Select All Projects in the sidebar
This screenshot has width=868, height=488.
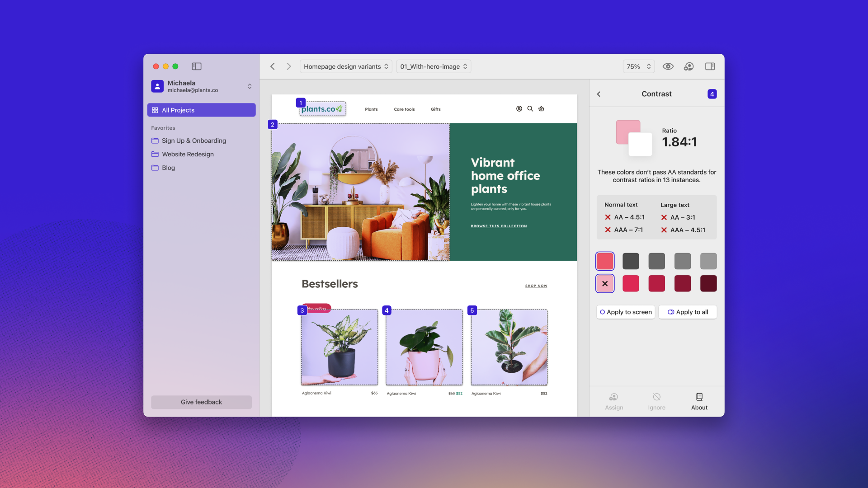(x=201, y=110)
